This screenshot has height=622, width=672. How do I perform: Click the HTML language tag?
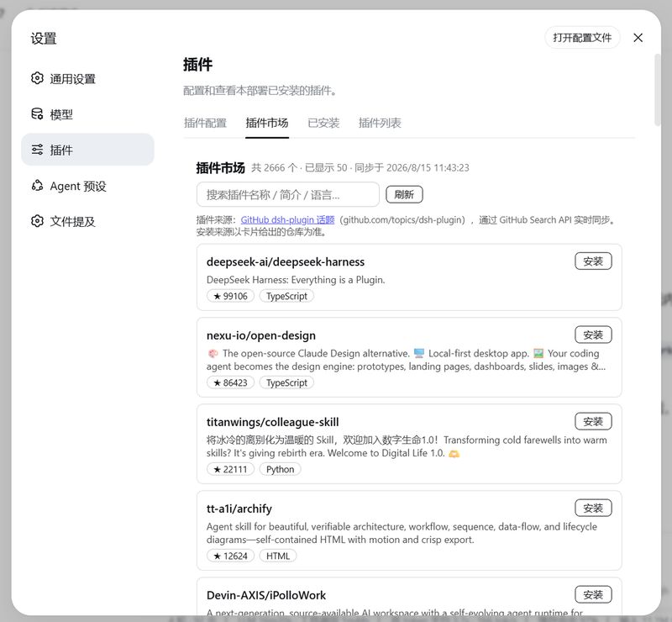[278, 556]
